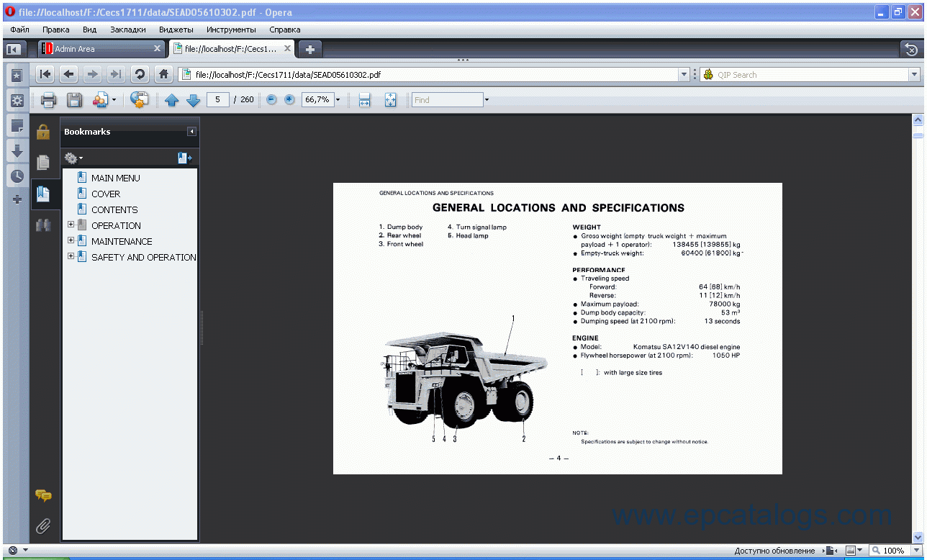Open CONTENTS bookmark

[x=114, y=209]
